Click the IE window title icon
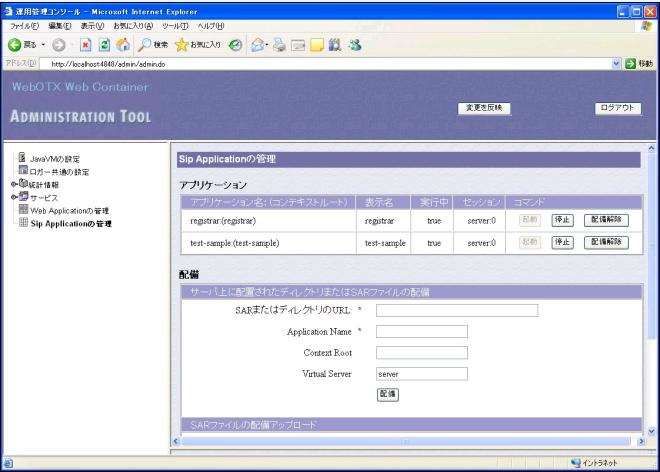660x472 pixels. point(8,11)
